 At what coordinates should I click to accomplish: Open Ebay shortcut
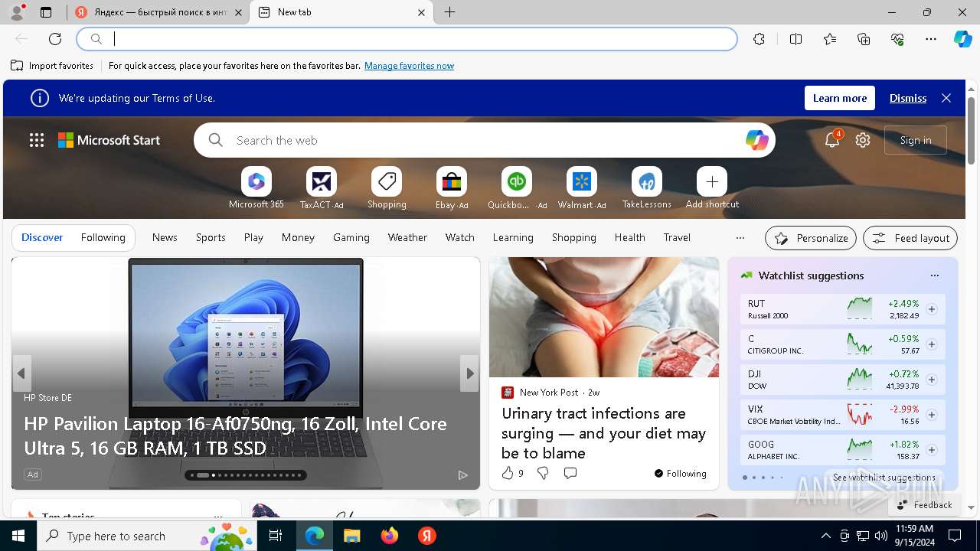[x=452, y=187]
